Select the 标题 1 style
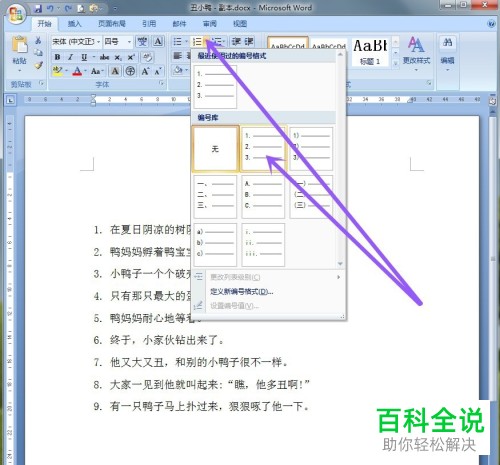500x465 pixels. (x=370, y=51)
